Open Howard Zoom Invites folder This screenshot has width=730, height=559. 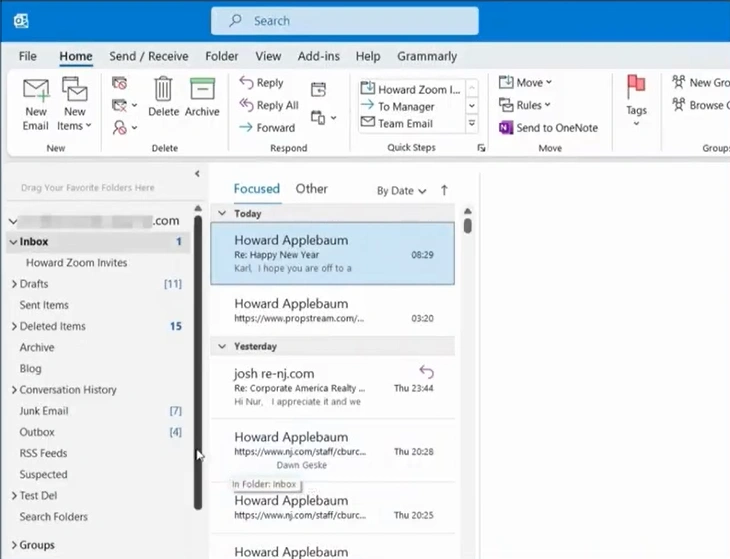click(76, 263)
